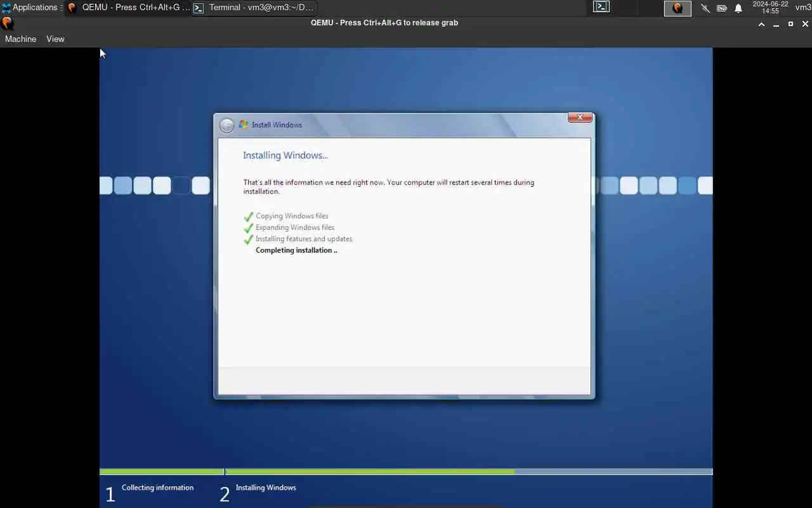Click the 'Collecting information' stage label

pyautogui.click(x=157, y=488)
